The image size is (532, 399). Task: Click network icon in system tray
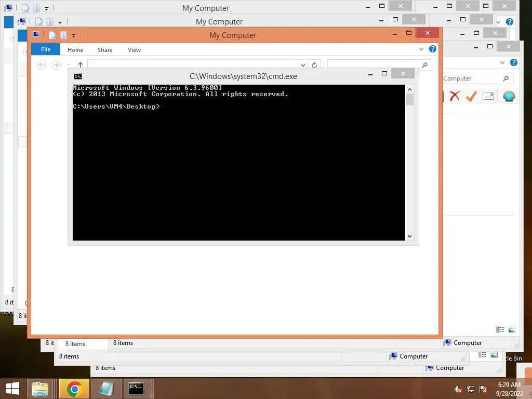[x=471, y=389]
